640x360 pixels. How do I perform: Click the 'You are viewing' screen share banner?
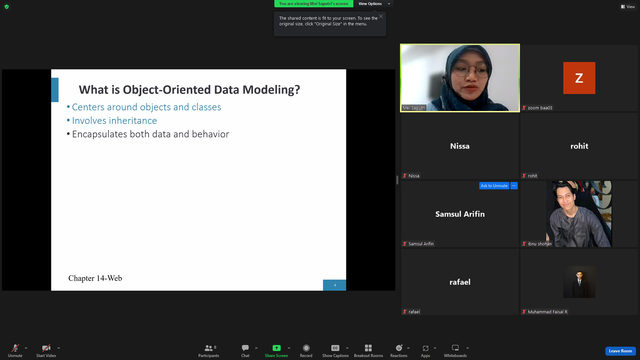point(313,4)
